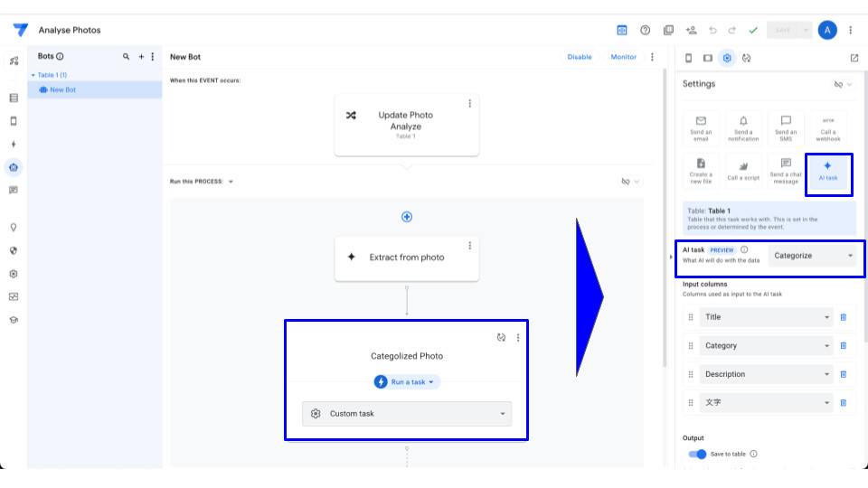Select the AI task tile

(x=827, y=171)
